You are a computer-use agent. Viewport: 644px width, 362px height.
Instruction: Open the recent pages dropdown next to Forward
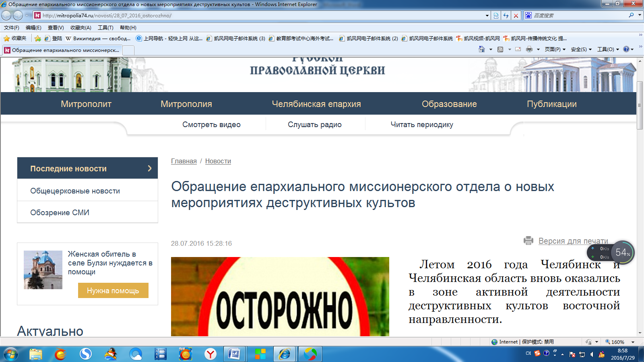pos(27,15)
